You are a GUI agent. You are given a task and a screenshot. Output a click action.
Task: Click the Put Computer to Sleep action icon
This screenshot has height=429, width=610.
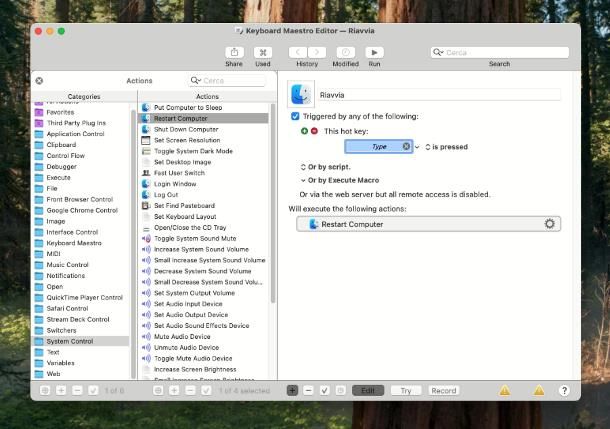tap(146, 107)
